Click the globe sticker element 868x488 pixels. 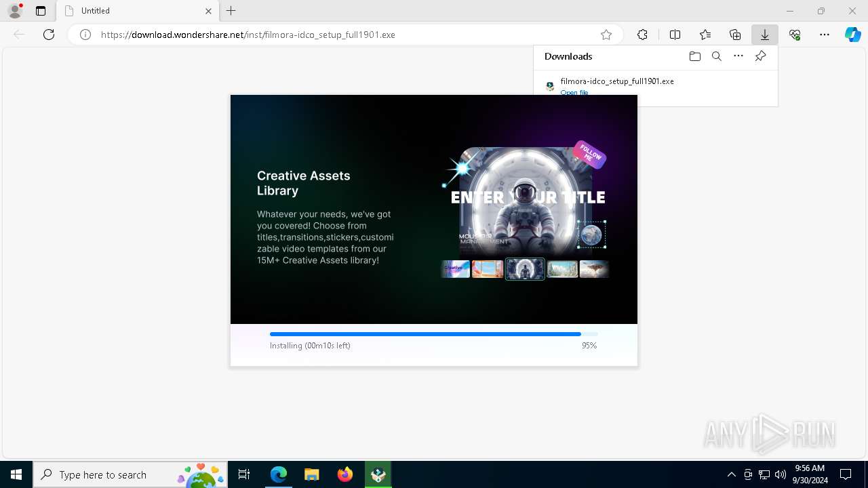591,235
